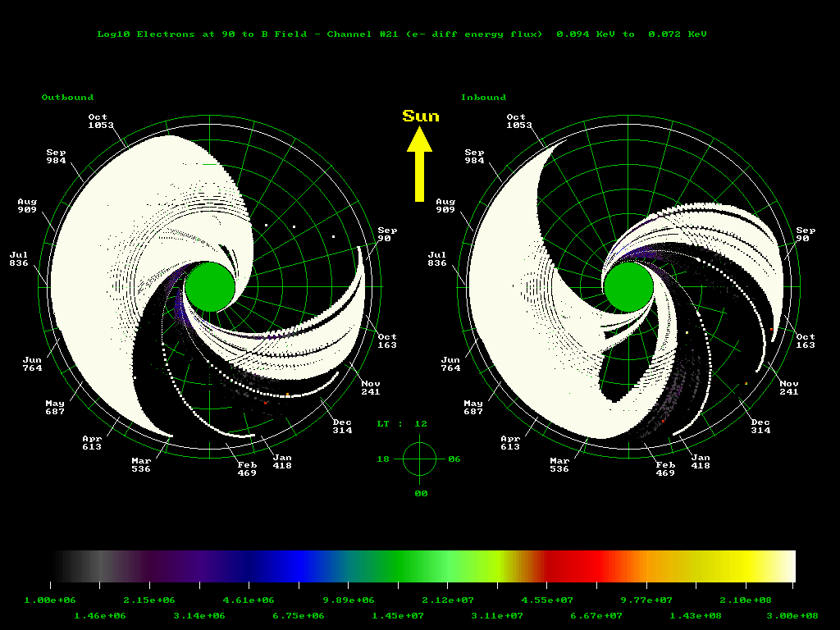Click "Jan 418" label on the Inbound plot
This screenshot has width=840, height=630.
coord(701,461)
